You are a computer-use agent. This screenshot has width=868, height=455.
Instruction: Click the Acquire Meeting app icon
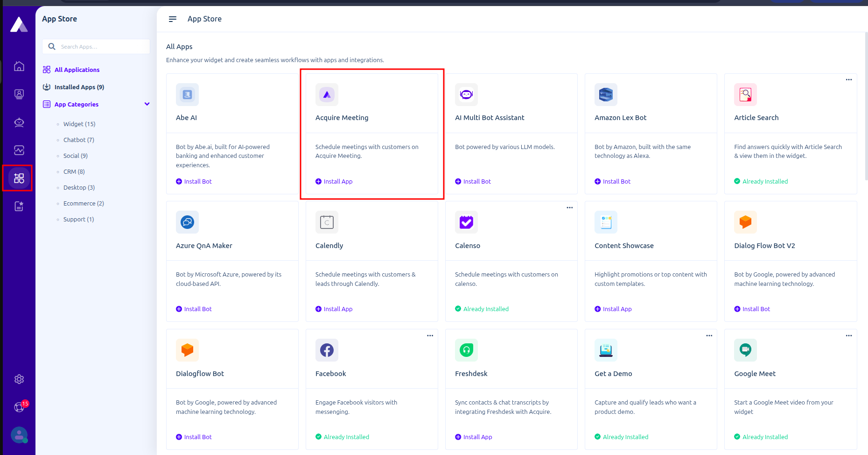click(x=327, y=95)
